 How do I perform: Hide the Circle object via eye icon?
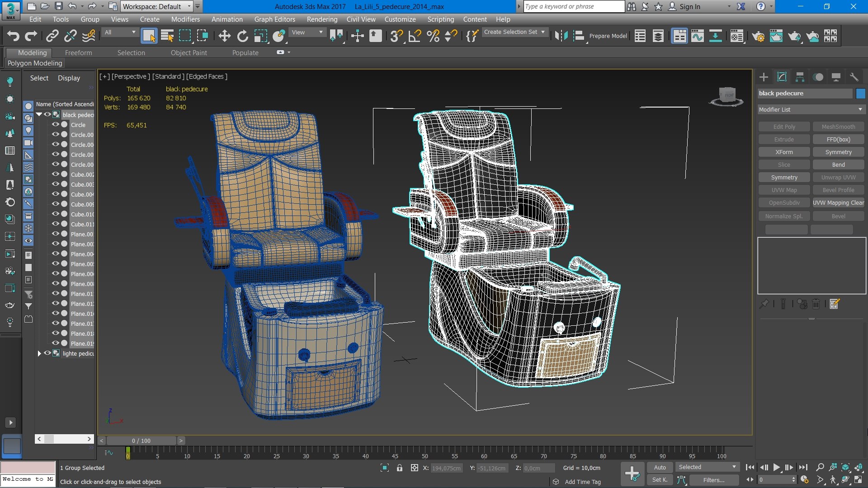point(56,124)
